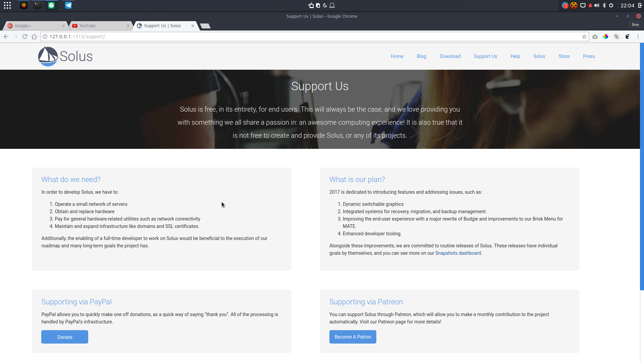644x362 pixels.
Task: Open the Raven sidebar toggle icon
Action: pyautogui.click(x=640, y=5)
